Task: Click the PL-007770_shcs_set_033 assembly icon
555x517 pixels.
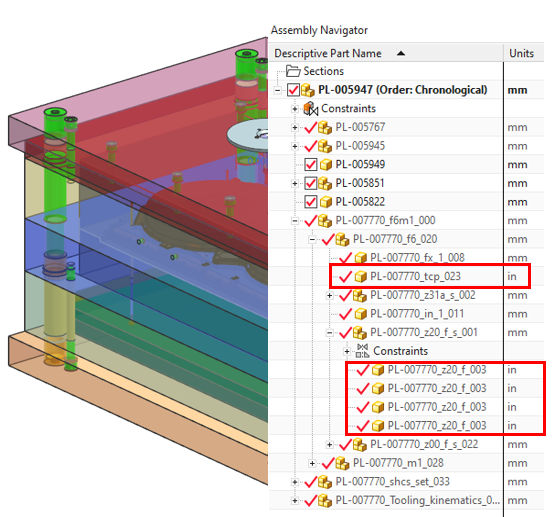Action: (x=325, y=482)
